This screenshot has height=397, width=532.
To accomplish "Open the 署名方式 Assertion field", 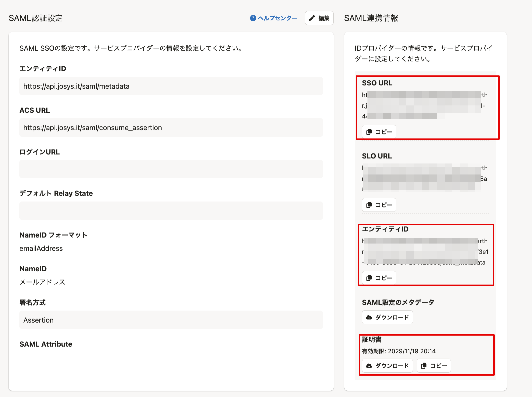I will [171, 320].
